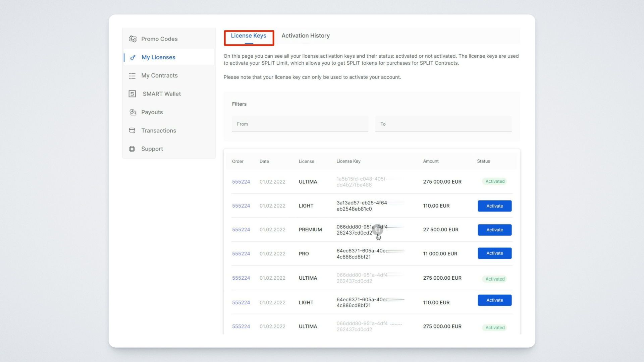Click the Payouts coins icon
644x362 pixels.
coord(133,112)
